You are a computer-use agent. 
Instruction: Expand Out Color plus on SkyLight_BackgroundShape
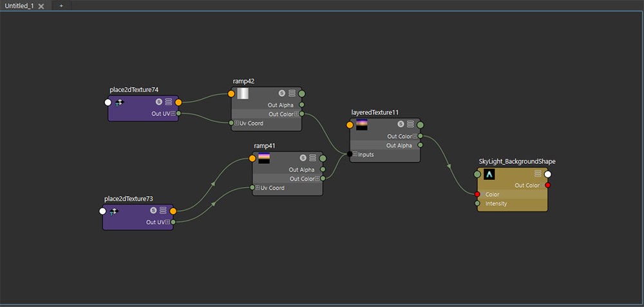coord(542,186)
